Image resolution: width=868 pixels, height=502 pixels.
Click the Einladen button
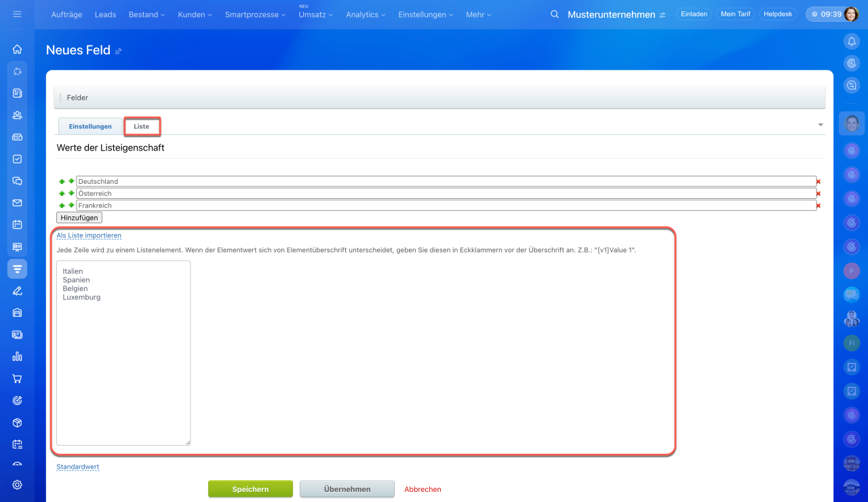(x=694, y=14)
